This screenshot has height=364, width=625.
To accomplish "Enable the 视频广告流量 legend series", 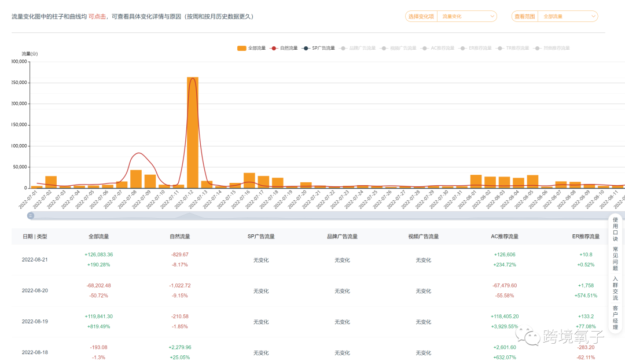I will point(398,48).
